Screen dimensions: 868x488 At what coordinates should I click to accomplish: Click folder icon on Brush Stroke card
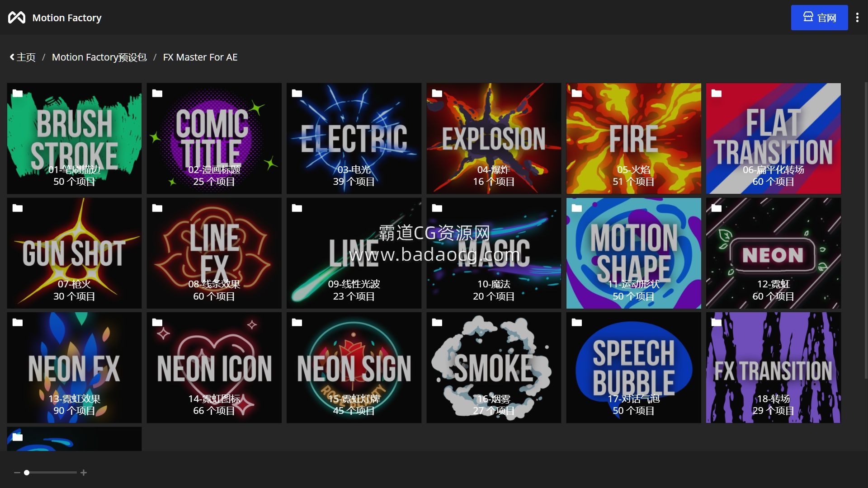point(18,94)
